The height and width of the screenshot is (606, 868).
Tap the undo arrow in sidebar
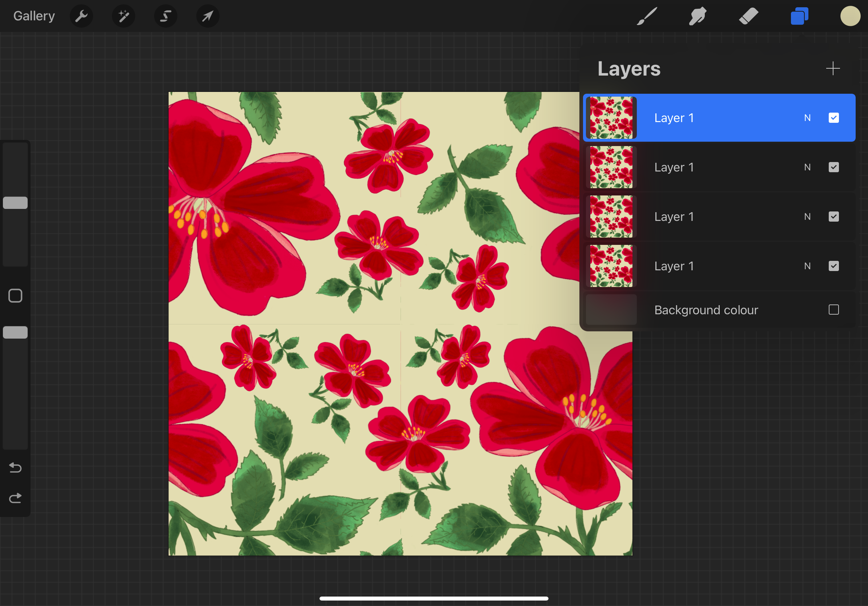[15, 468]
